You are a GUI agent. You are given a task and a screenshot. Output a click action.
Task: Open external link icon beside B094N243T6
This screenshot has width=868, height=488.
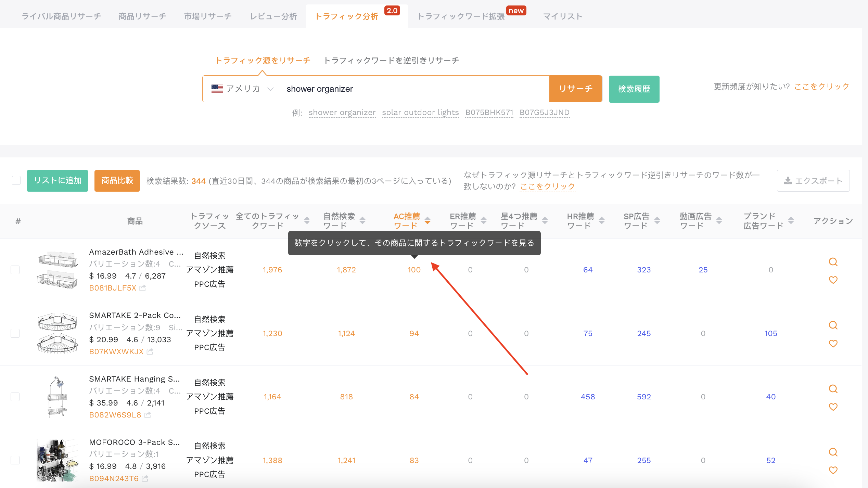(145, 478)
